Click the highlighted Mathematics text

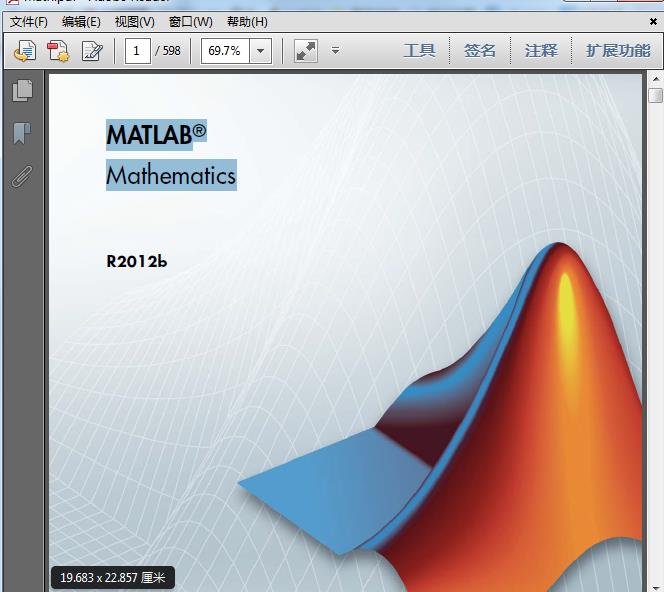[171, 175]
